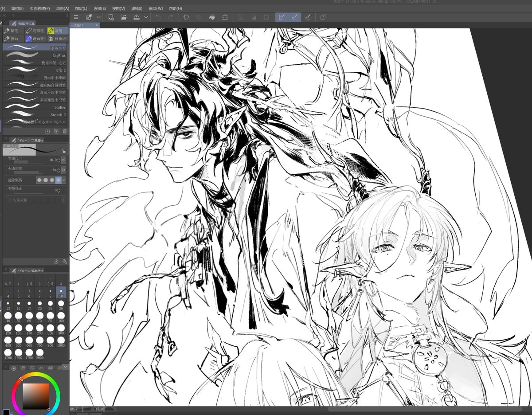Choose brush size preset 30
The image size is (532, 415).
(61, 306)
